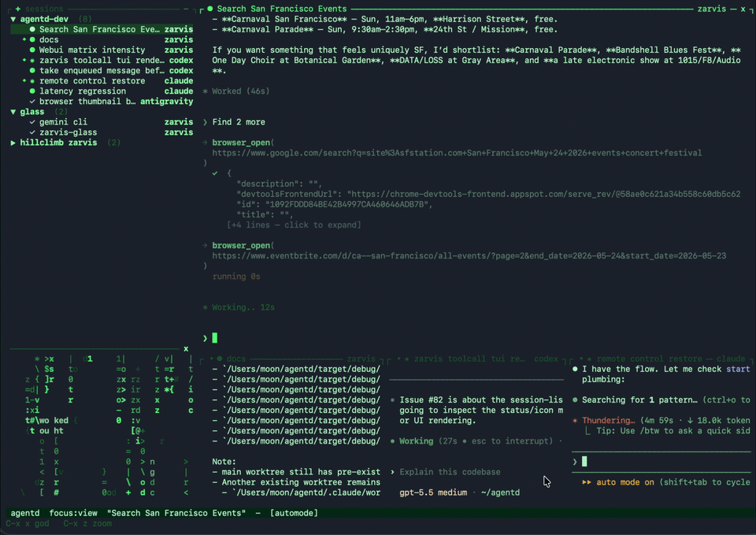This screenshot has width=756, height=535.
Task: Focus the Explain this codebase input in codex pane
Action: click(x=450, y=472)
